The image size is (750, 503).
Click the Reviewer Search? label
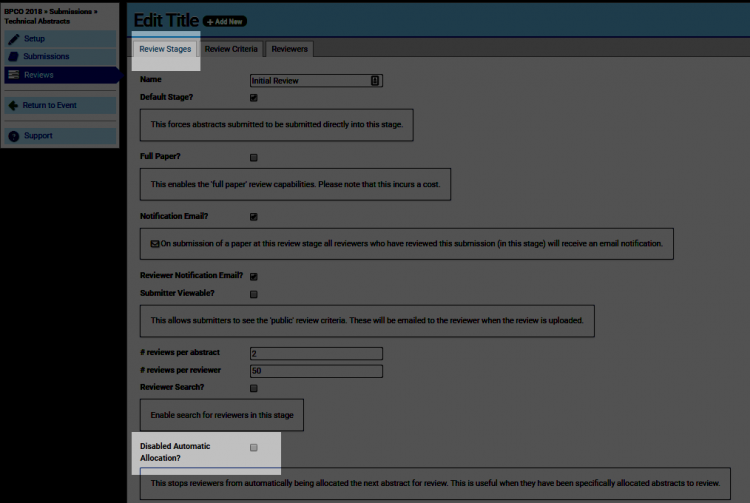pos(172,387)
